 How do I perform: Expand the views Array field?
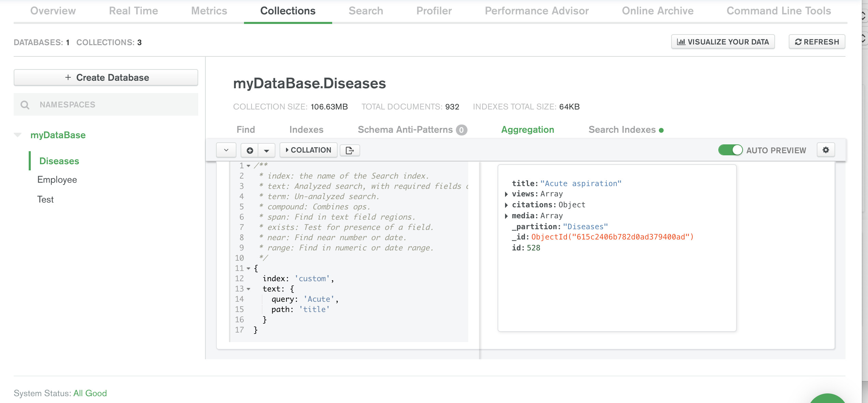point(506,194)
